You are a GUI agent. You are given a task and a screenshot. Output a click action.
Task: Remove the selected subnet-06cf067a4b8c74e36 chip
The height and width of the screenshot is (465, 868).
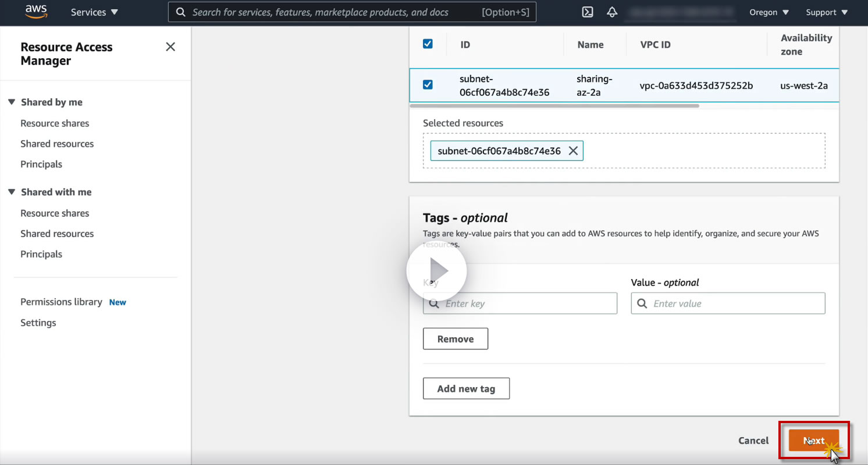pos(573,151)
